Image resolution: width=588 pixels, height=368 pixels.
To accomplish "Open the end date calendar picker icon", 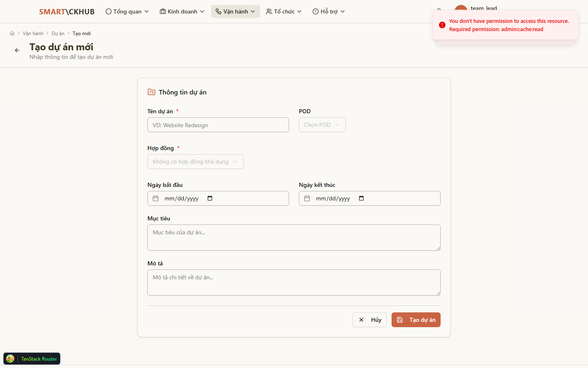I will 361,198.
